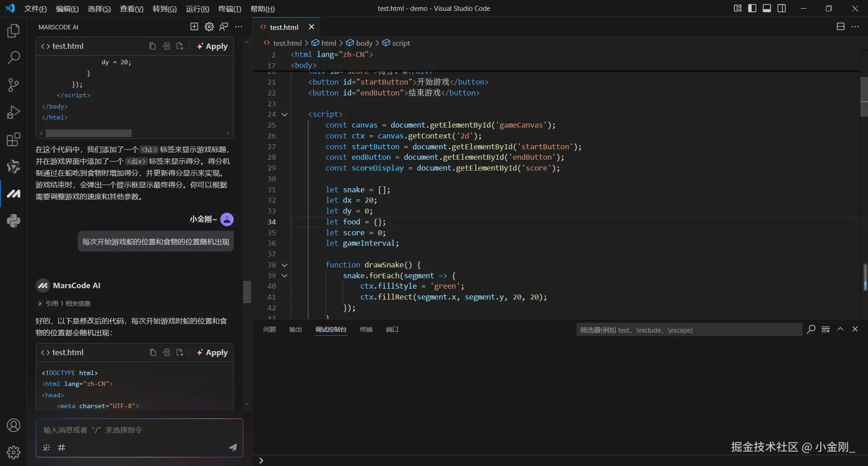This screenshot has width=868, height=466.
Task: Open the Extensions view
Action: tap(14, 139)
